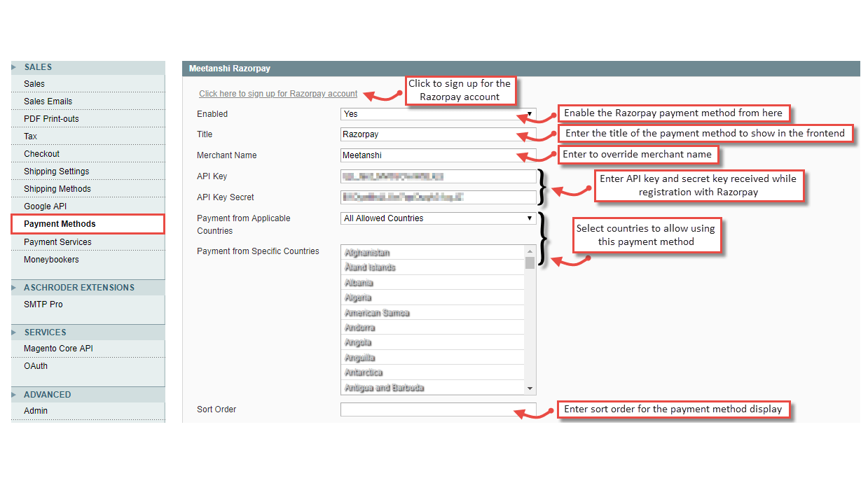
Task: Collapse the SERVICES sidebar section
Action: [88, 332]
